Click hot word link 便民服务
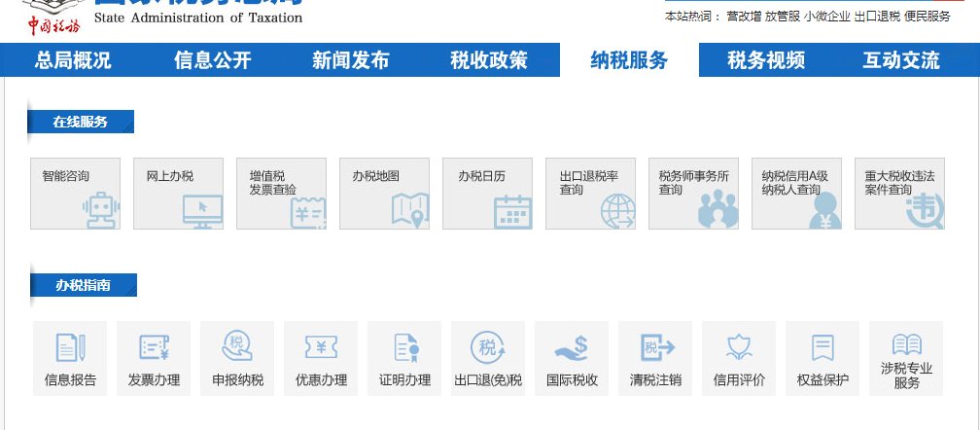980x430 pixels. point(927,17)
